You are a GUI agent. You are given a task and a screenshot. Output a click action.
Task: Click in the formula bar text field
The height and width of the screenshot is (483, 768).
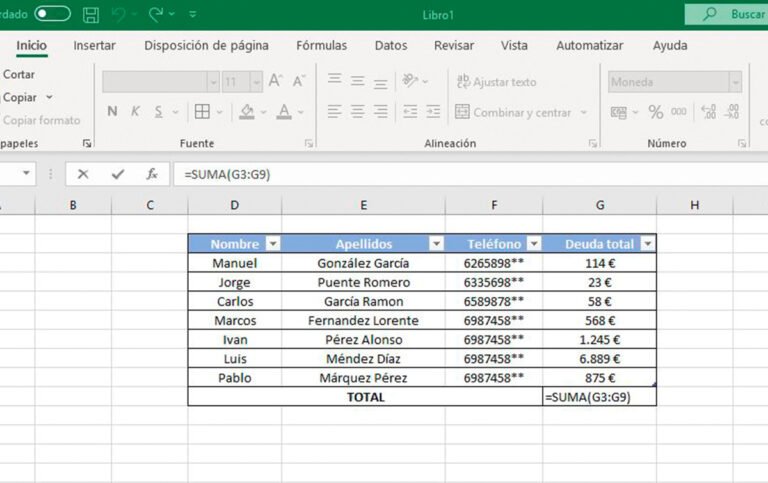450,174
